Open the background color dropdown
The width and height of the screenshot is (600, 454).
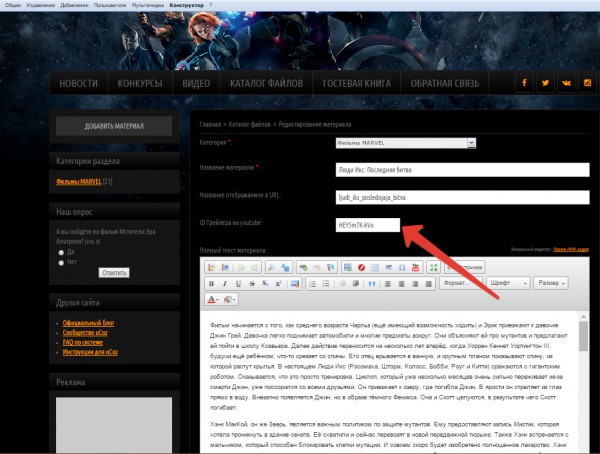[230, 299]
